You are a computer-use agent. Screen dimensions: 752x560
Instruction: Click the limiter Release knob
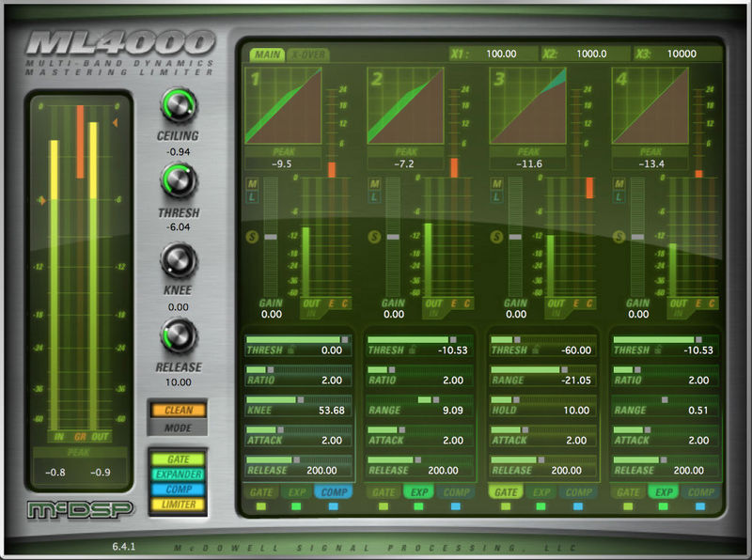tap(178, 335)
